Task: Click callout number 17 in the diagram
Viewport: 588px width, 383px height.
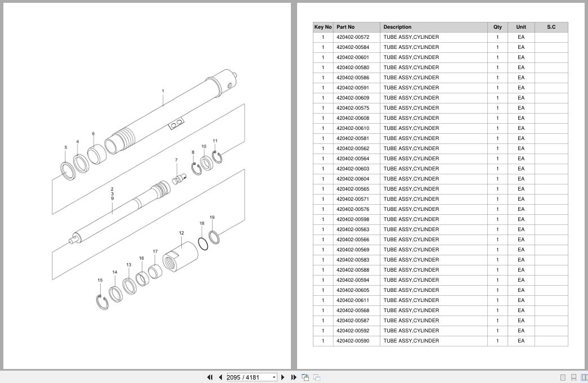Action: tap(155, 251)
